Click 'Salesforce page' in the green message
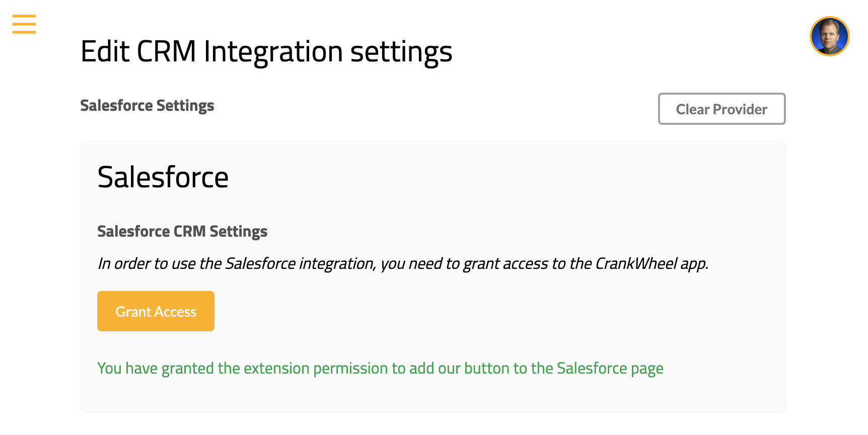The height and width of the screenshot is (435, 868). pos(610,369)
